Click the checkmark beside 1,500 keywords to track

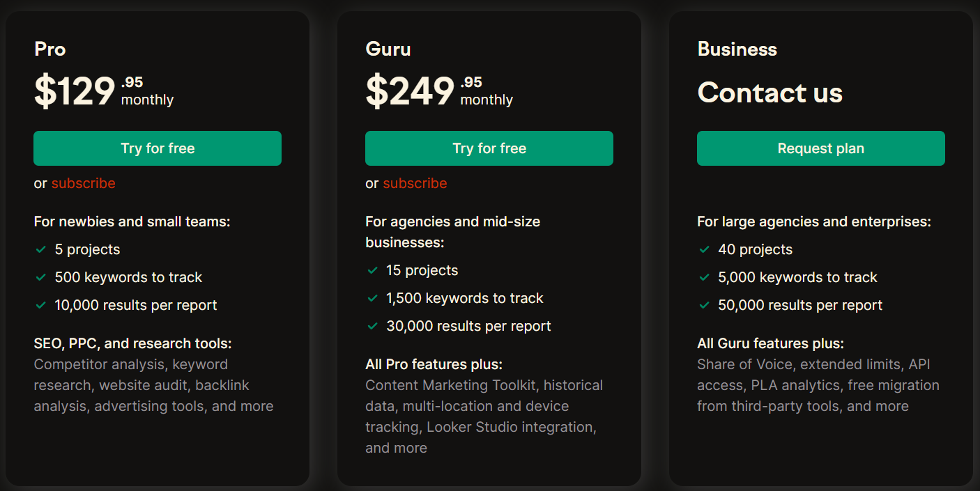pyautogui.click(x=372, y=298)
